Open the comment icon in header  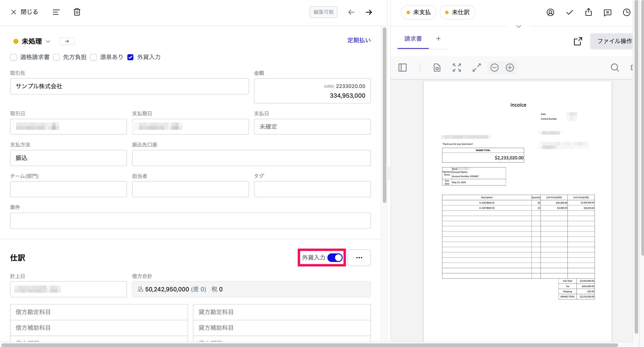click(x=607, y=13)
